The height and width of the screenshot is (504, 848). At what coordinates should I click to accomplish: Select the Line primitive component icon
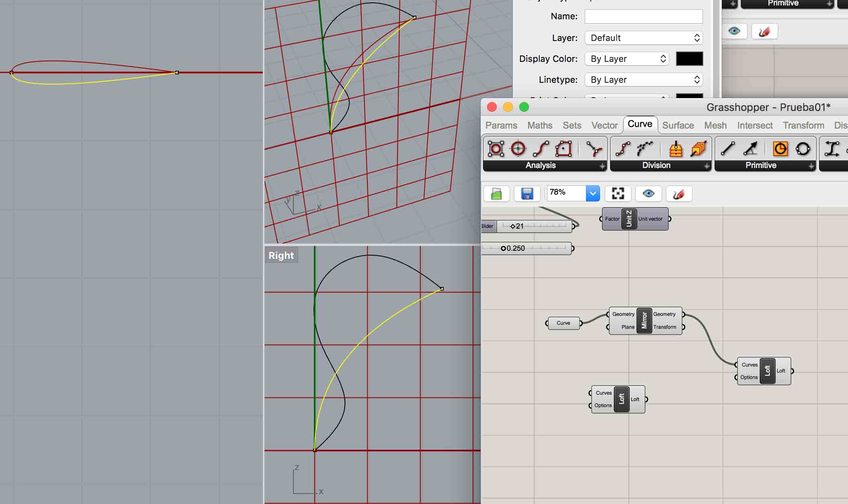coord(727,149)
